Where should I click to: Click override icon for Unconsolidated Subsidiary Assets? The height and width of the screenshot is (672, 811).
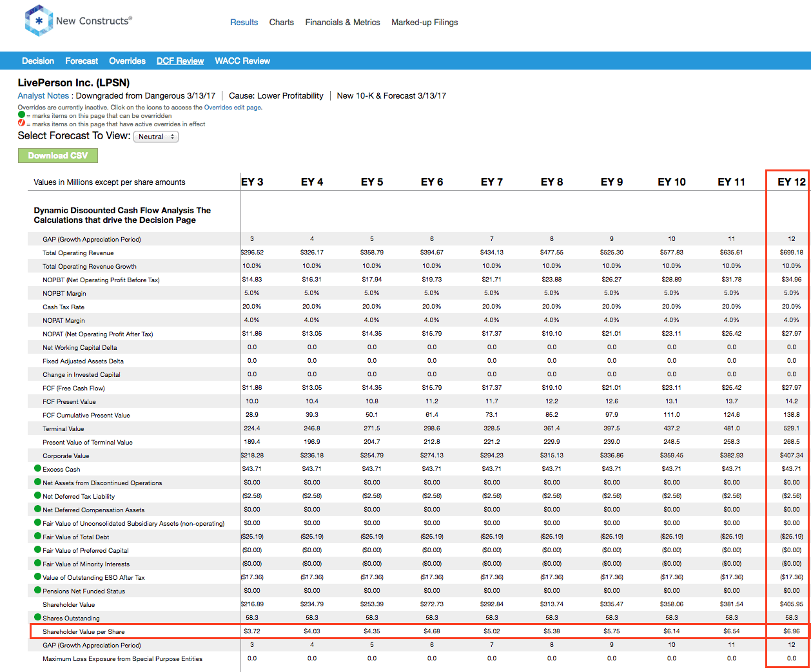coord(38,523)
